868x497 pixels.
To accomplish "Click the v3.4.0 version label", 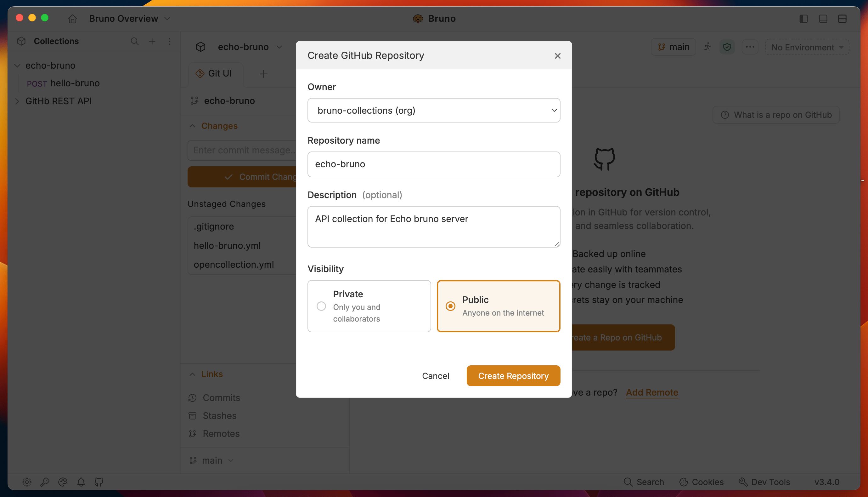I will 827,482.
